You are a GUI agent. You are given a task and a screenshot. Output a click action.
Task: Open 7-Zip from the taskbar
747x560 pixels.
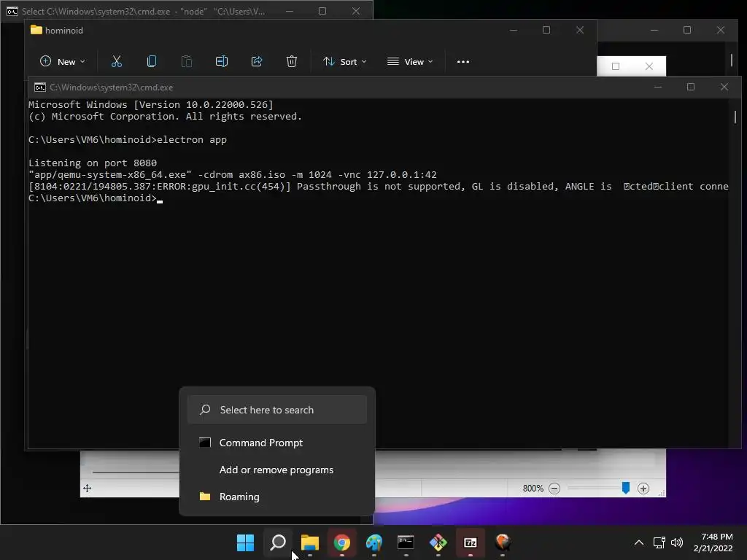471,542
